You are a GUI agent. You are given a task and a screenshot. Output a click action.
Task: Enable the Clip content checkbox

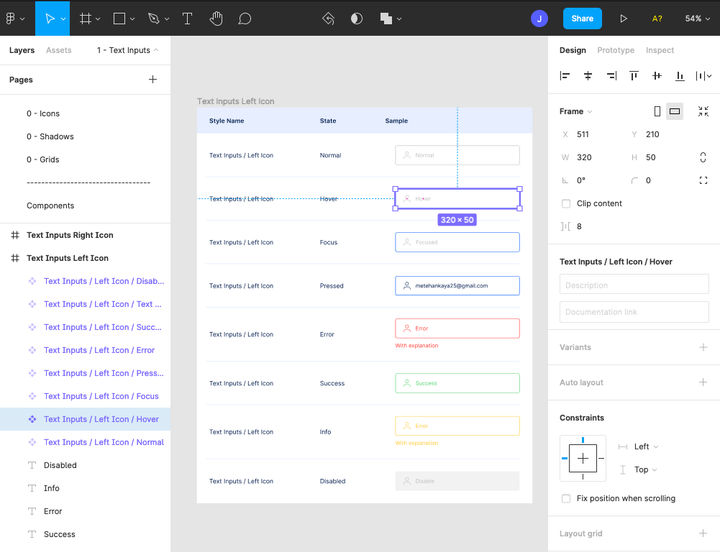tap(567, 203)
